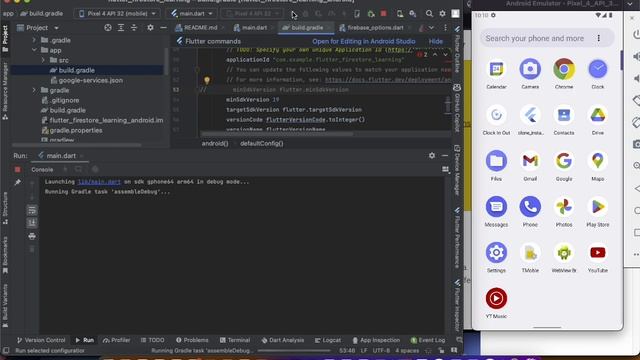Open lib/main.dart link in console

click(99, 182)
